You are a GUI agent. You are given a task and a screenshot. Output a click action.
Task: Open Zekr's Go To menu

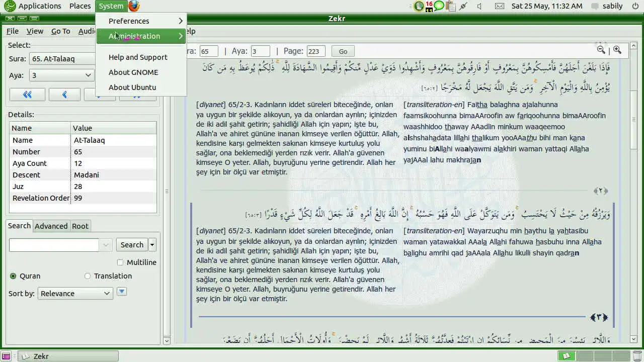(61, 31)
